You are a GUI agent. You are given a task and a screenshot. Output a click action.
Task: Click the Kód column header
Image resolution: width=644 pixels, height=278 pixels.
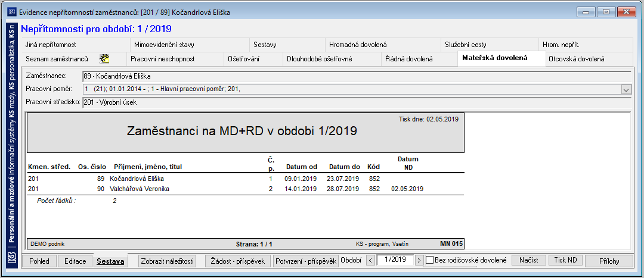[x=374, y=167]
